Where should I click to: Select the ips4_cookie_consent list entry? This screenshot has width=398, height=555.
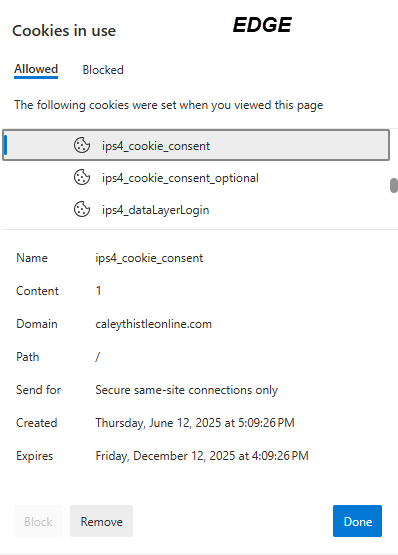click(x=196, y=145)
